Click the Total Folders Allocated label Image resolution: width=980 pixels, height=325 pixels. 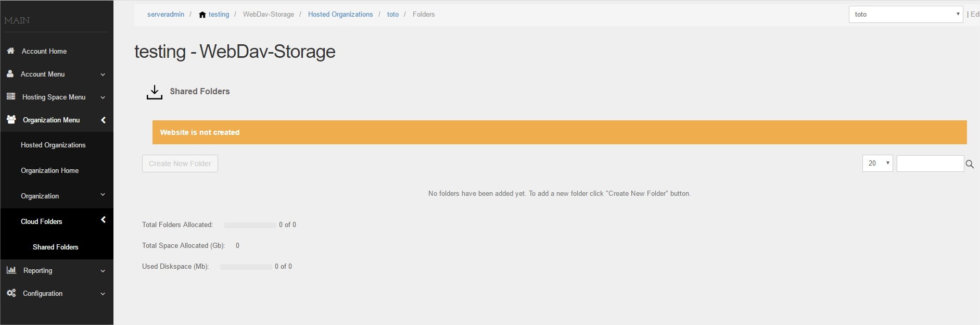(x=177, y=224)
